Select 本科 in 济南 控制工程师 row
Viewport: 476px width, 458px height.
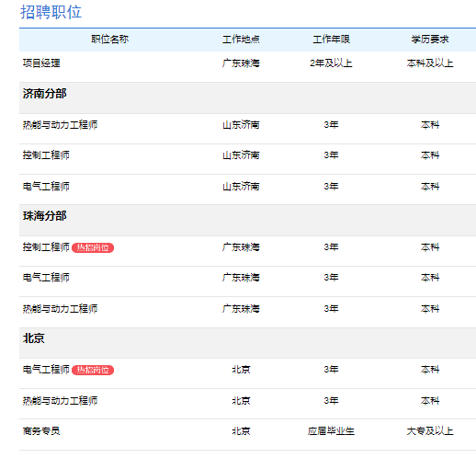(x=430, y=155)
